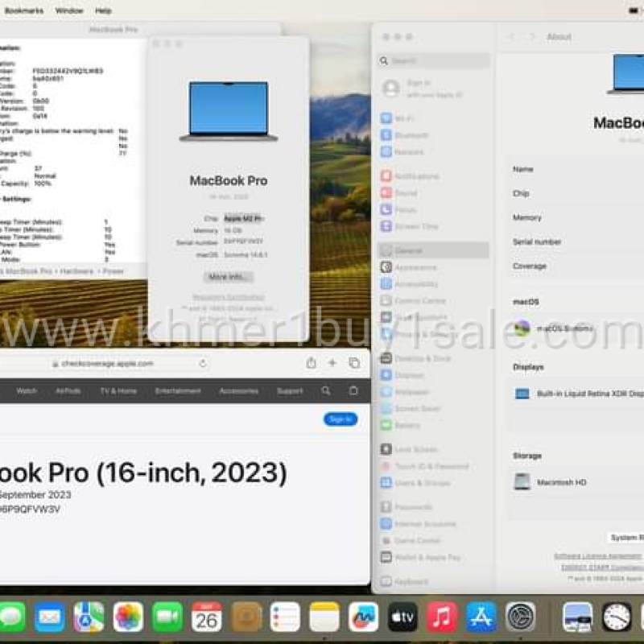Viewport: 644px width, 644px height.
Task: Click Watch in Apple site navigation
Action: [27, 390]
